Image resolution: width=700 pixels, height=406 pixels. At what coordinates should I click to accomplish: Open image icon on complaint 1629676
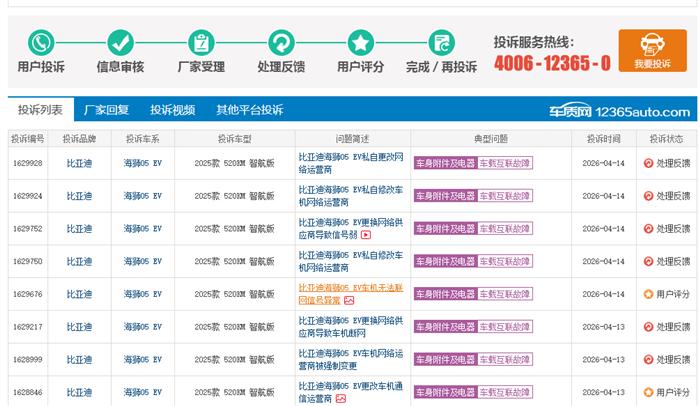(x=349, y=300)
